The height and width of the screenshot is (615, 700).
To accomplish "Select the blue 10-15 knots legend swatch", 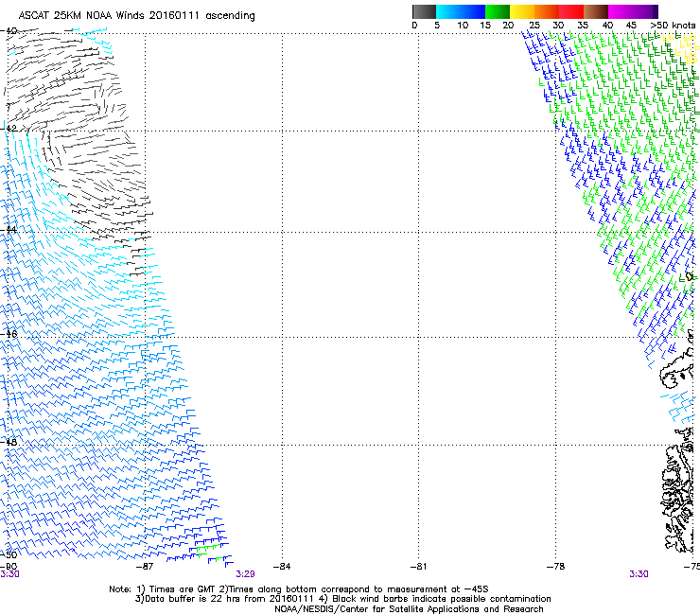I will pos(473,11).
